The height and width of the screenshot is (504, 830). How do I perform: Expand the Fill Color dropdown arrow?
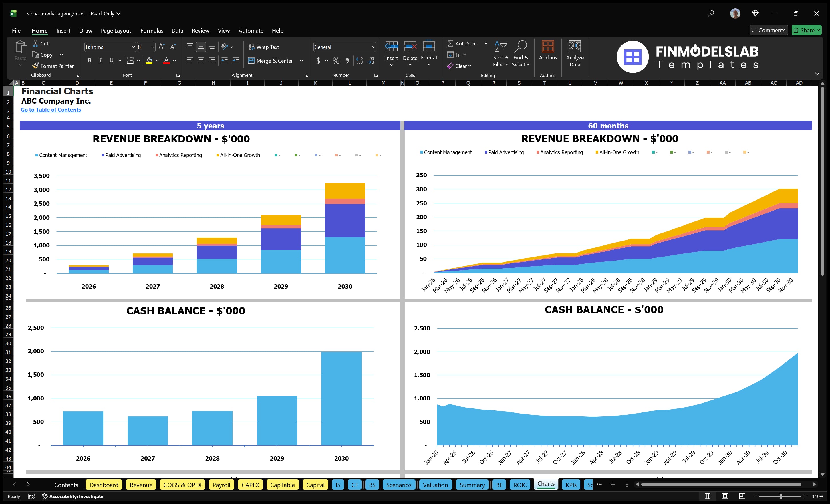tap(157, 61)
